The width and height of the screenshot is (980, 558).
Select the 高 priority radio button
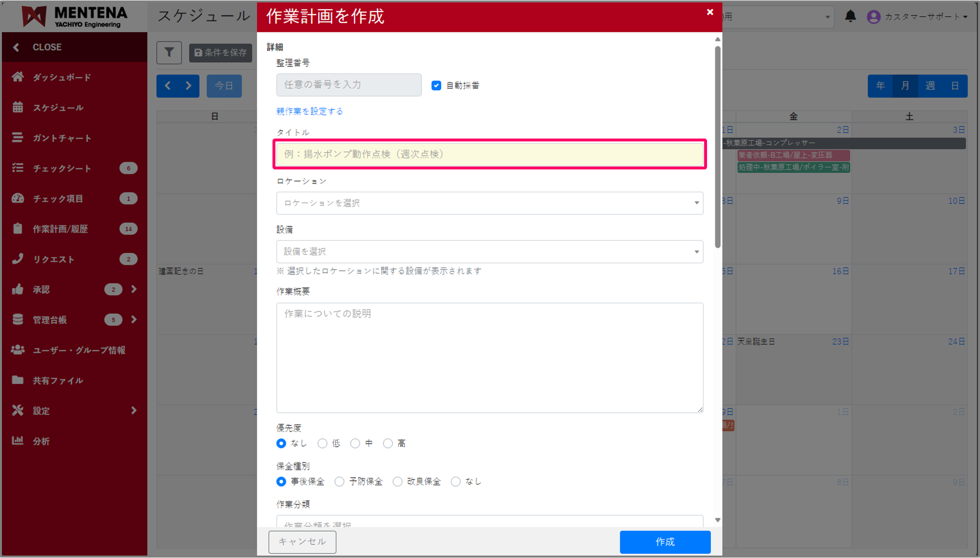pyautogui.click(x=388, y=443)
